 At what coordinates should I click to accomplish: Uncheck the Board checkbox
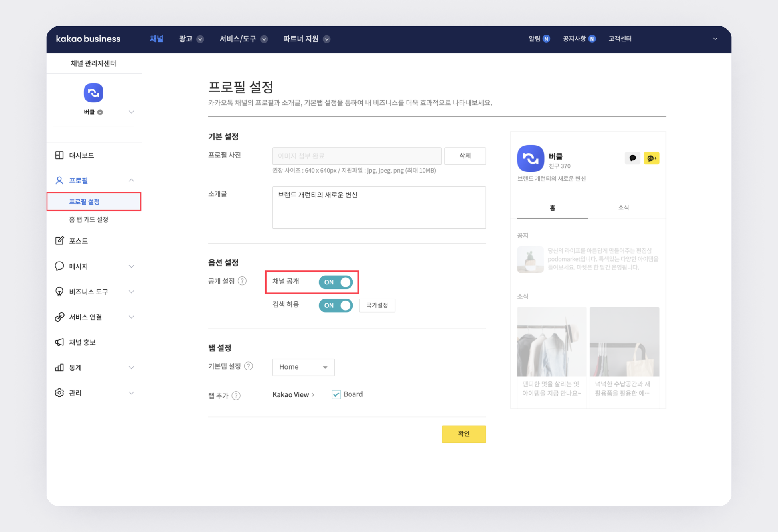(336, 394)
